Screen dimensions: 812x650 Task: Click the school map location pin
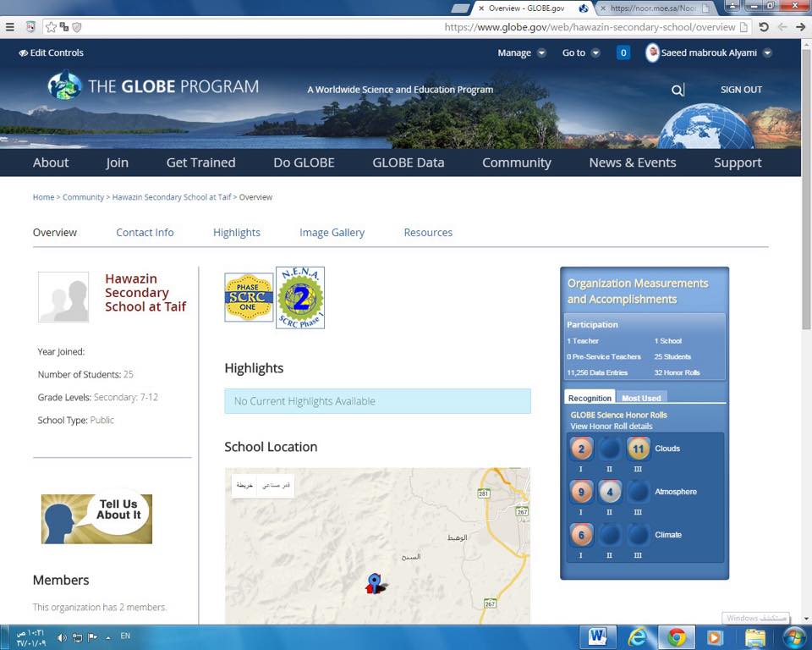pyautogui.click(x=374, y=583)
